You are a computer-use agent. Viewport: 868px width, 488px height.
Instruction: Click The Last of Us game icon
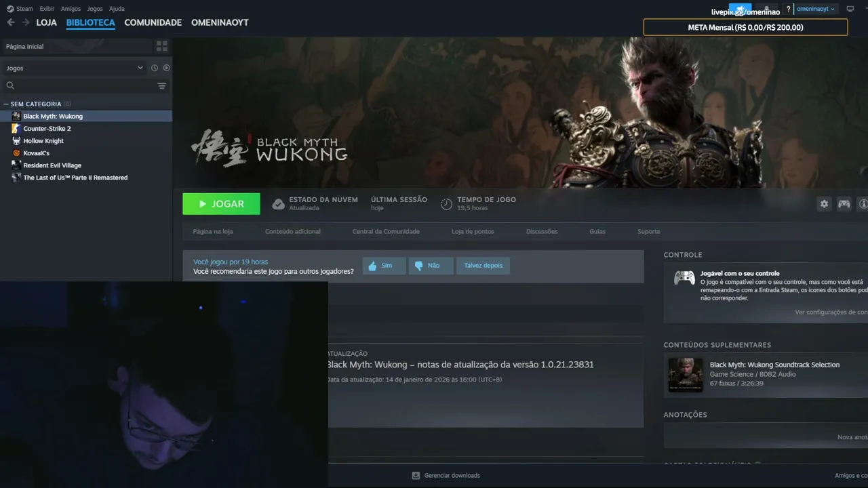point(16,178)
